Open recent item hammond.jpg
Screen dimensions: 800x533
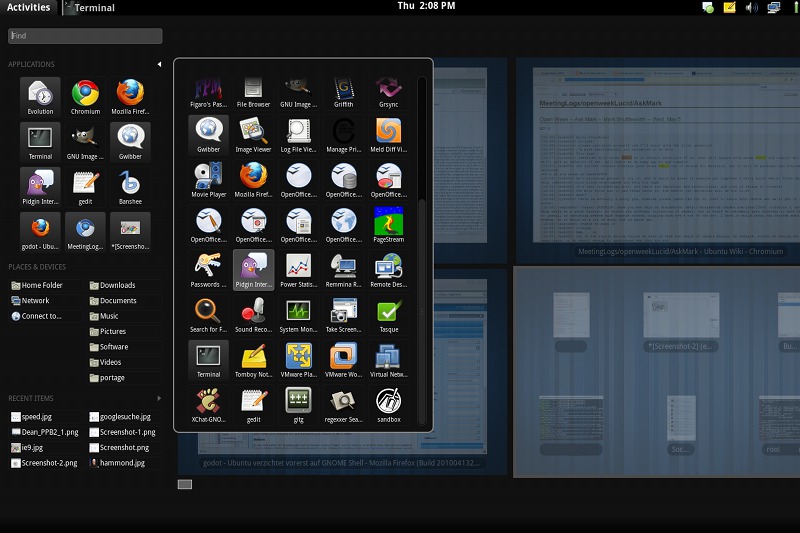pos(117,463)
